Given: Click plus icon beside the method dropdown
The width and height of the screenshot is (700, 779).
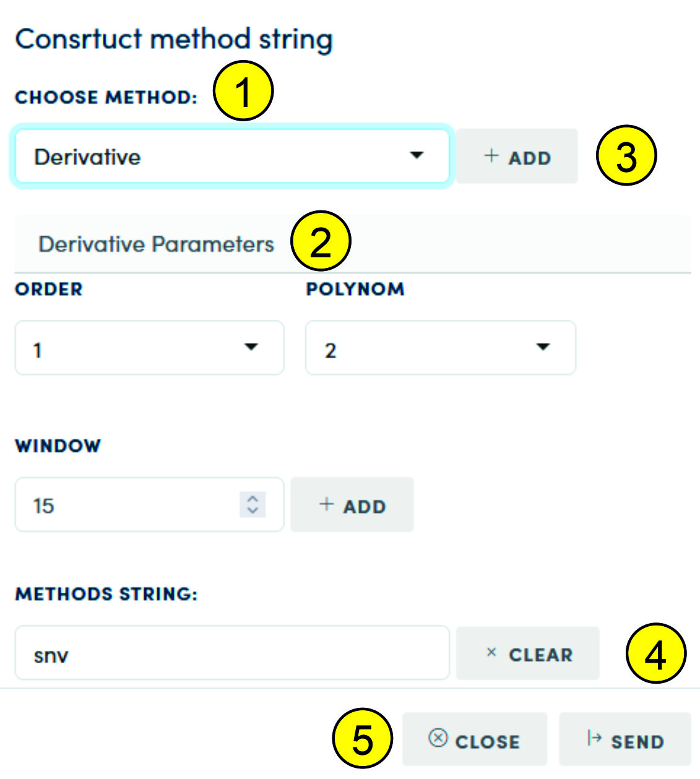Looking at the screenshot, I should point(491,156).
